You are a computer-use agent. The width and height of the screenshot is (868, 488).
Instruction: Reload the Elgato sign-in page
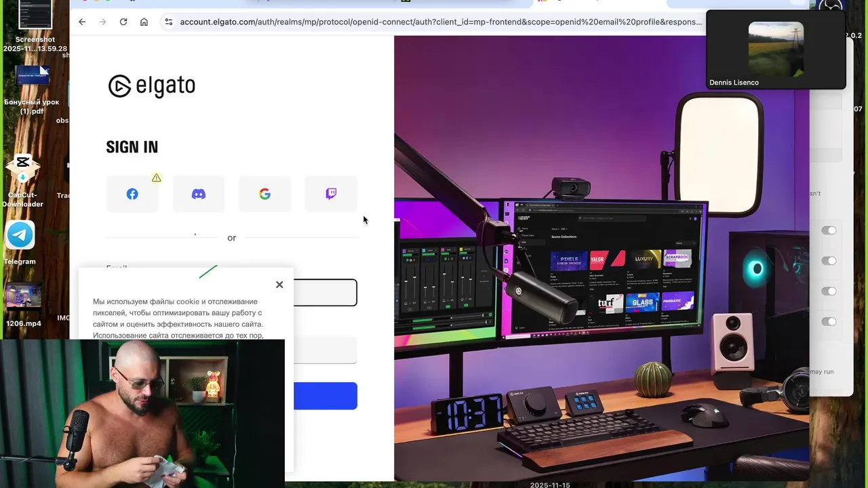(x=123, y=22)
